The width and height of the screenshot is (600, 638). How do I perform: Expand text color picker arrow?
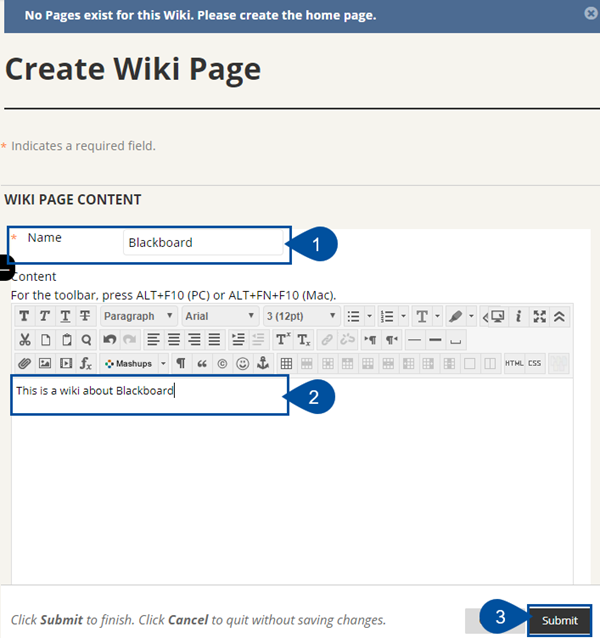[x=437, y=316]
